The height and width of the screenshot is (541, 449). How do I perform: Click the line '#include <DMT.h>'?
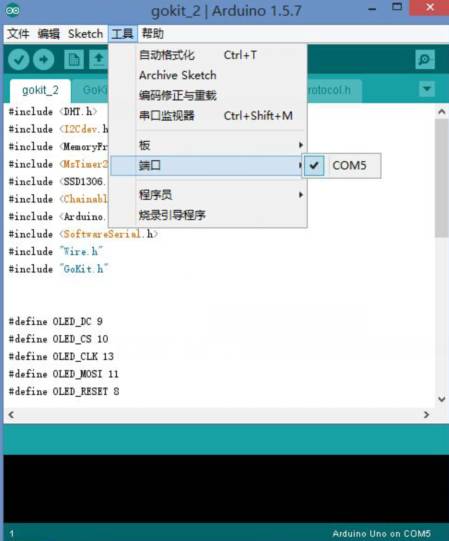53,111
